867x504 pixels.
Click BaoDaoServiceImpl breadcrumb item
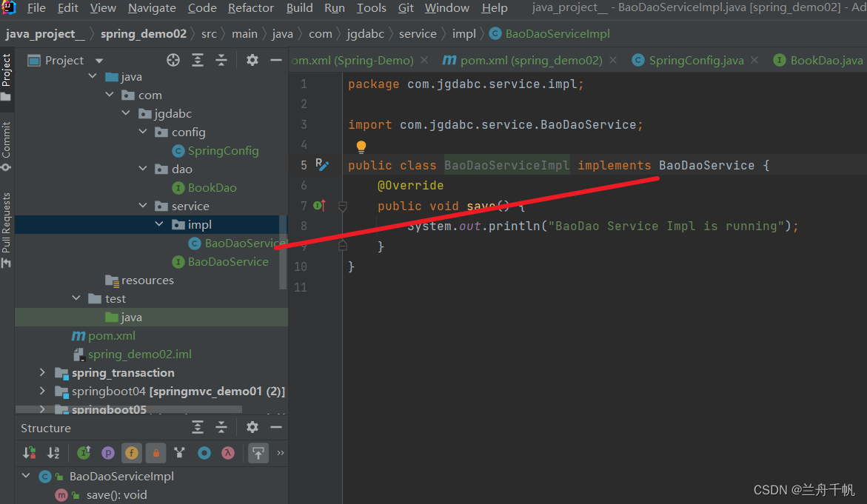click(549, 34)
